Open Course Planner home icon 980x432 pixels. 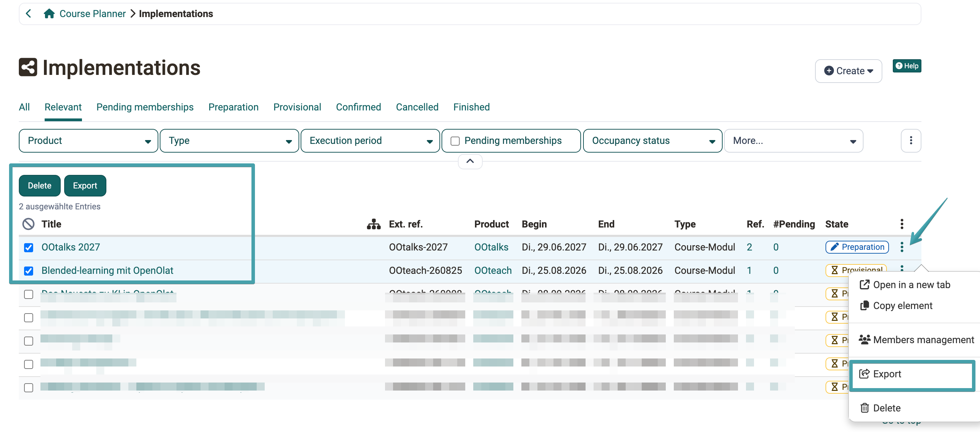click(49, 14)
